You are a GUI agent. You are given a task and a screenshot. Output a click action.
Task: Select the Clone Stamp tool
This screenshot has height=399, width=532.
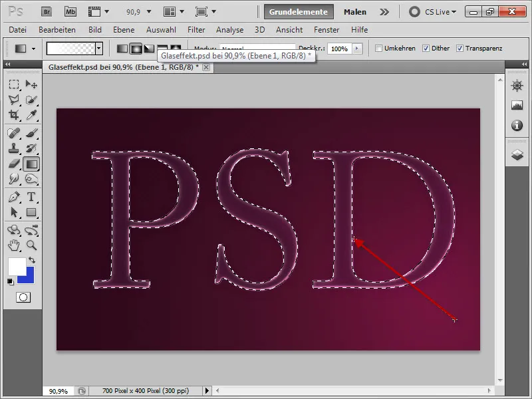[14, 148]
